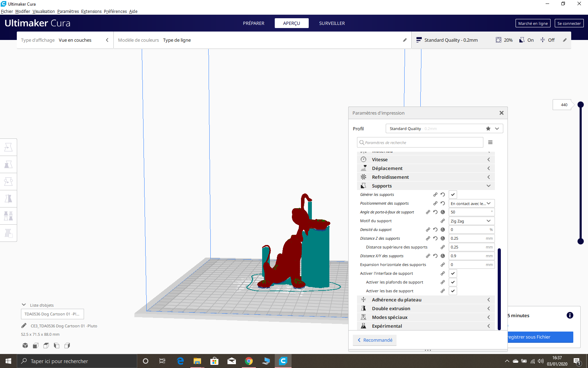Switch to the front view cube icon
This screenshot has height=368, width=588.
click(x=36, y=346)
